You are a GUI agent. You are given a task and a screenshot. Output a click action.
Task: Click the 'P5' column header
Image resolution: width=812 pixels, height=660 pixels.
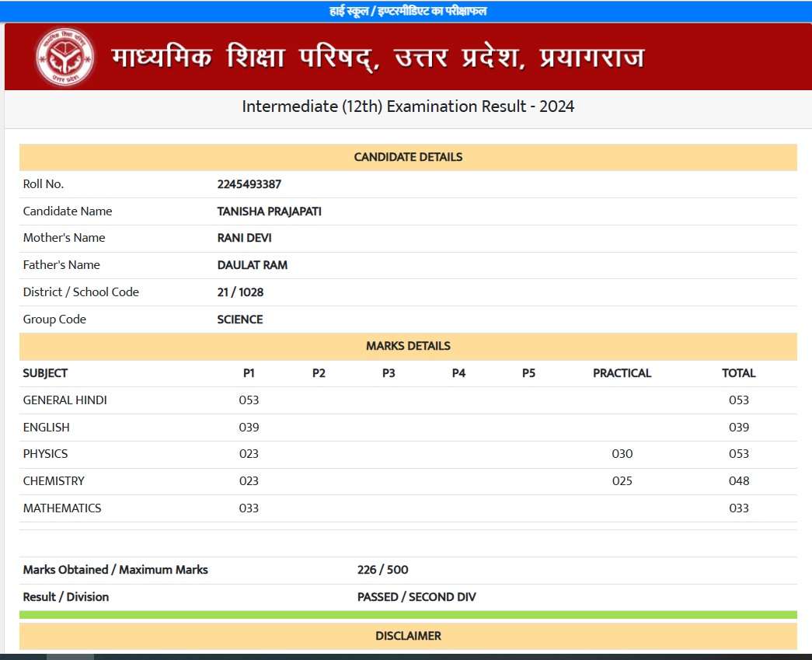coord(528,373)
